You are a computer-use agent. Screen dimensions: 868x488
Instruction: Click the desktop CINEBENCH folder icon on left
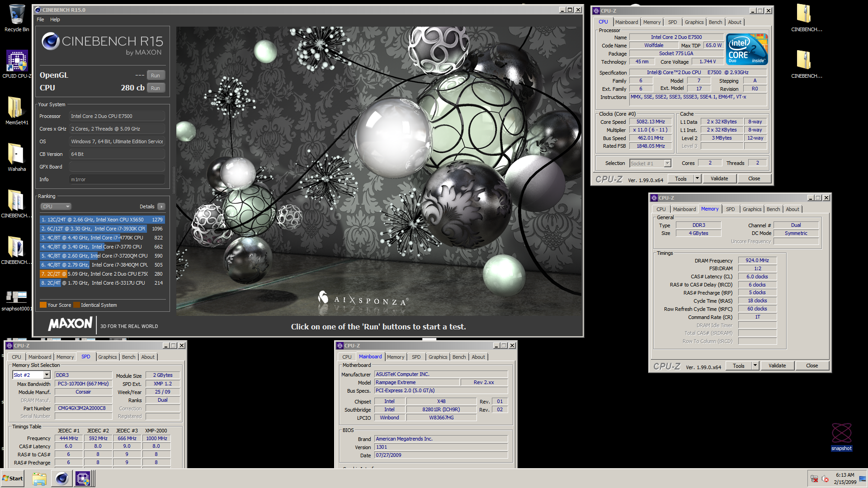(17, 204)
